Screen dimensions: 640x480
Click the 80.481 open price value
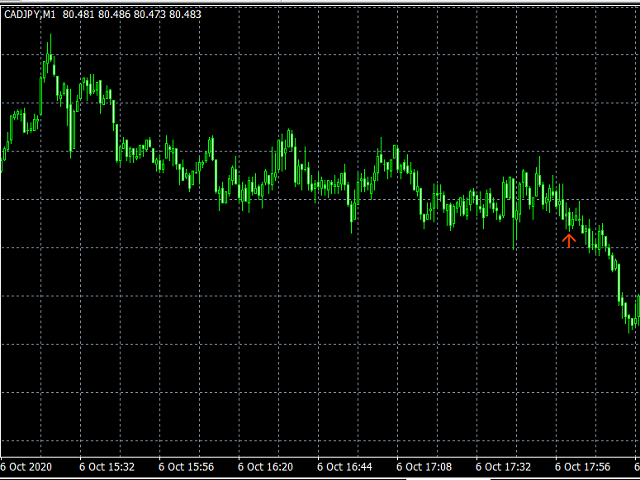[x=79, y=15]
